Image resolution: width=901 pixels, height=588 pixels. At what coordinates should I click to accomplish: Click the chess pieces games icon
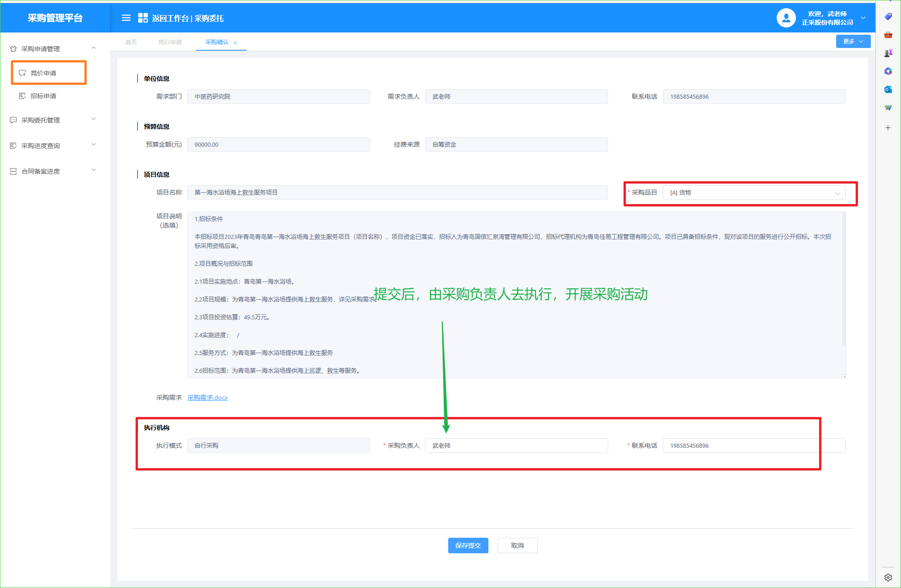888,53
